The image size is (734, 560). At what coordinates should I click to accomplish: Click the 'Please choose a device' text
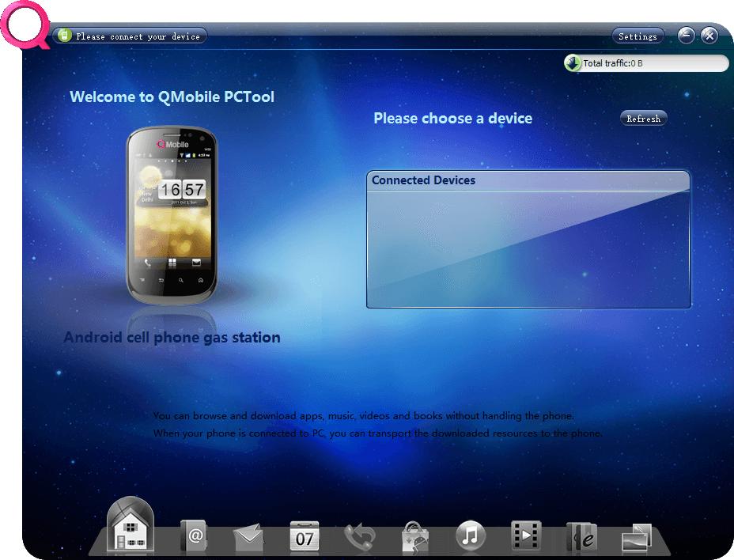point(452,119)
